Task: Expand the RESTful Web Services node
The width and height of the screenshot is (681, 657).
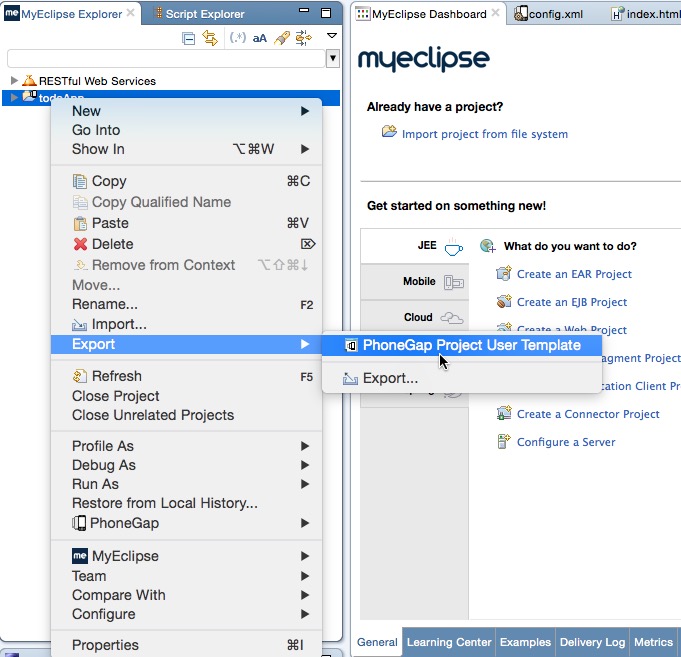Action: pyautogui.click(x=14, y=80)
